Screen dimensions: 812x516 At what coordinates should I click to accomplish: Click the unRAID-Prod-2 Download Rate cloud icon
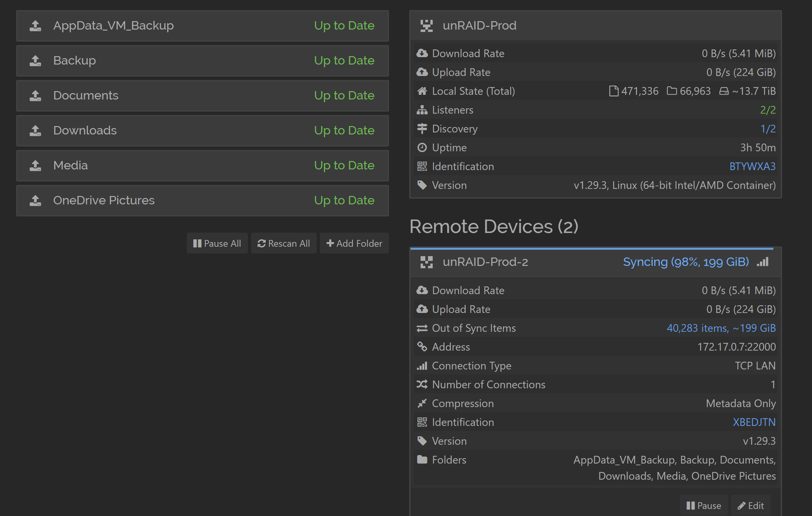click(x=422, y=290)
